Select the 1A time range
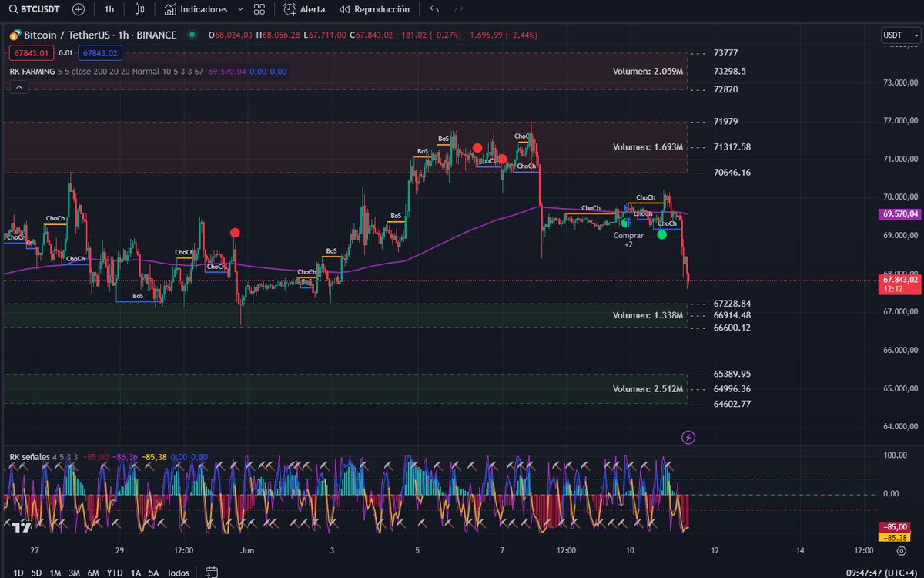This screenshot has width=924, height=578. pyautogui.click(x=136, y=573)
